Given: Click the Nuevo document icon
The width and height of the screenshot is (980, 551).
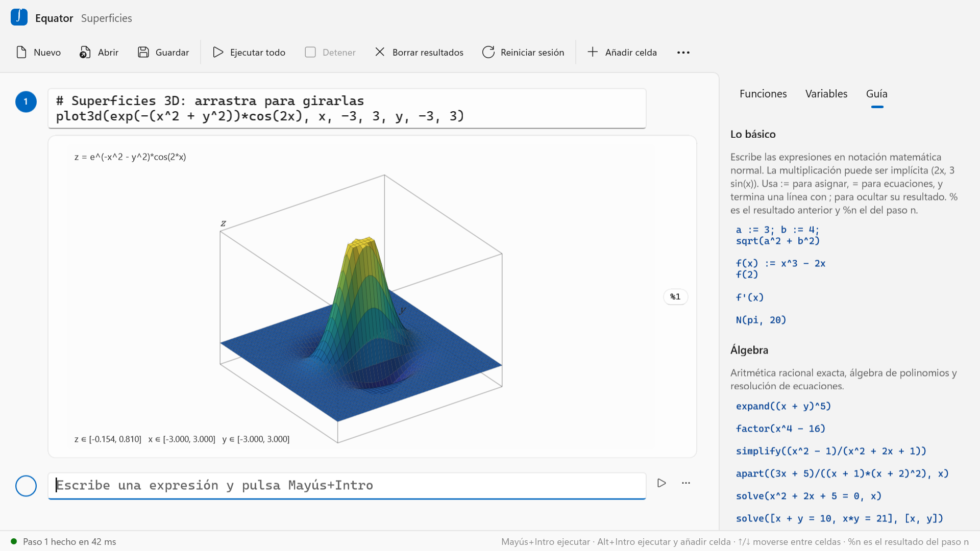Looking at the screenshot, I should point(21,53).
